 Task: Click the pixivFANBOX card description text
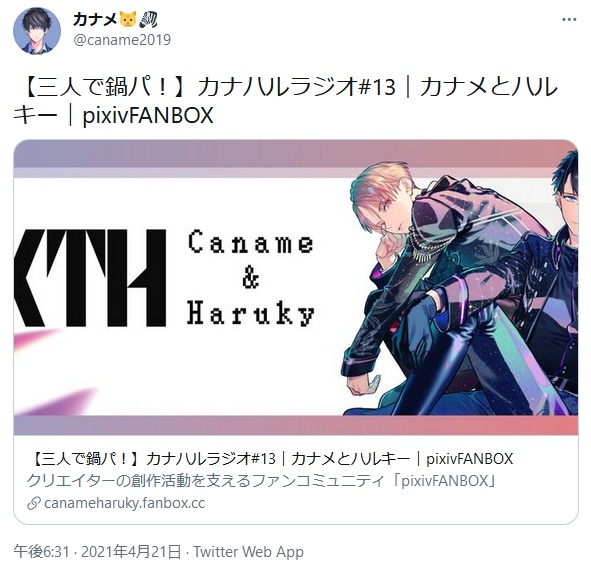261,481
